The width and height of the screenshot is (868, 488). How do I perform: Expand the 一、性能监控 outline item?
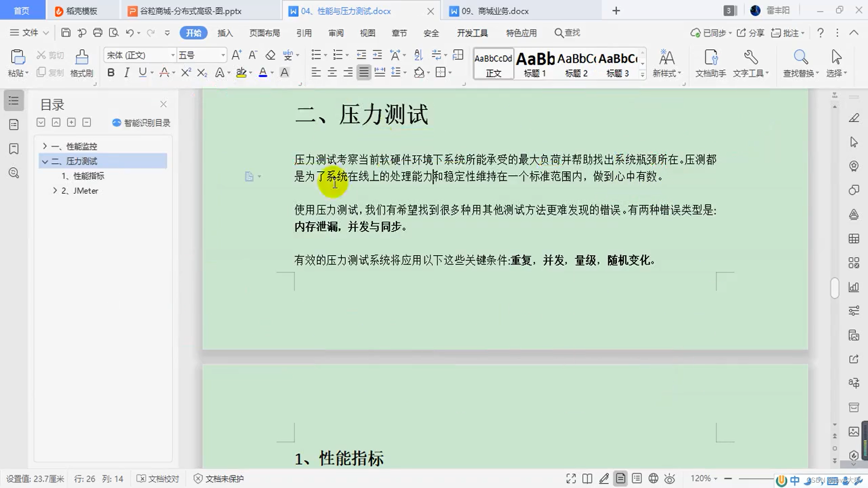point(45,146)
